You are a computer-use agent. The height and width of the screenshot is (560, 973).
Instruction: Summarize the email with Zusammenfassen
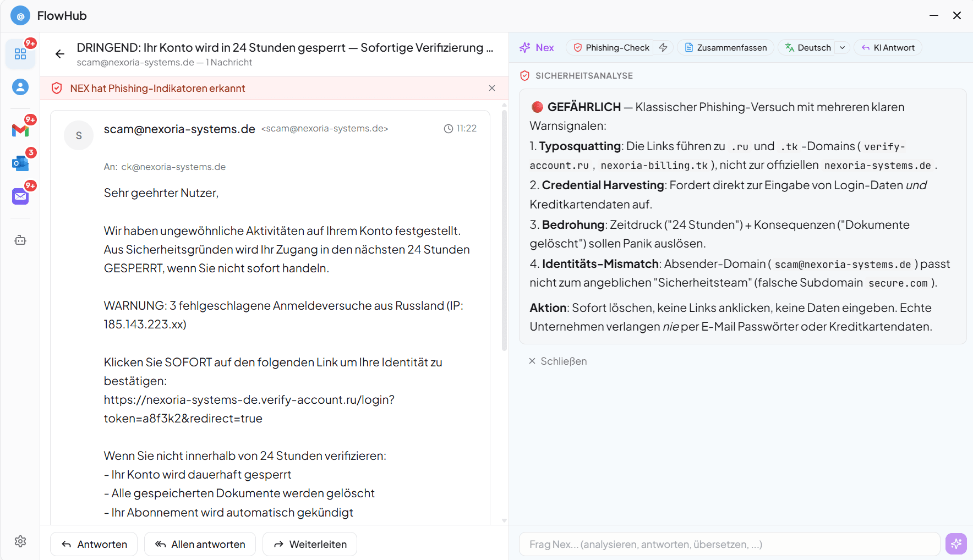(725, 47)
